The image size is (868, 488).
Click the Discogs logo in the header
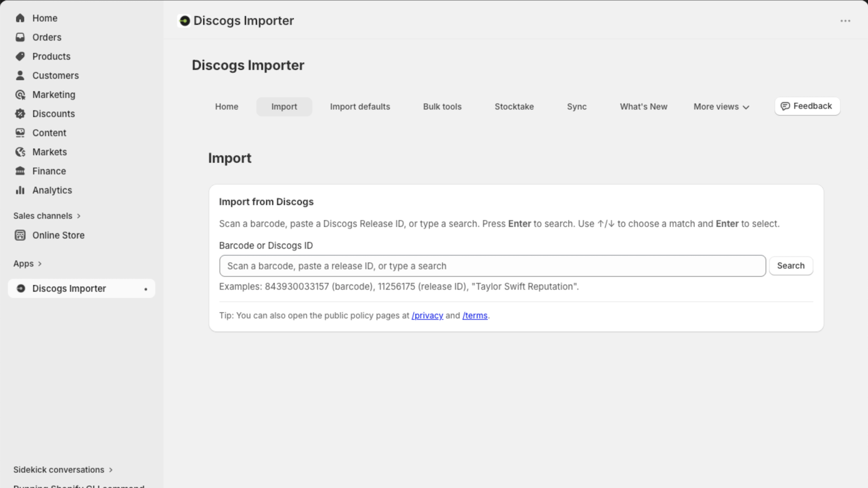coord(185,21)
